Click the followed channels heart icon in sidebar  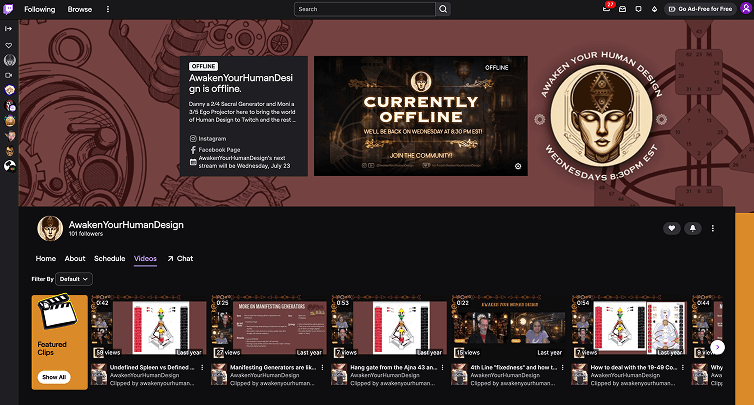(9, 45)
